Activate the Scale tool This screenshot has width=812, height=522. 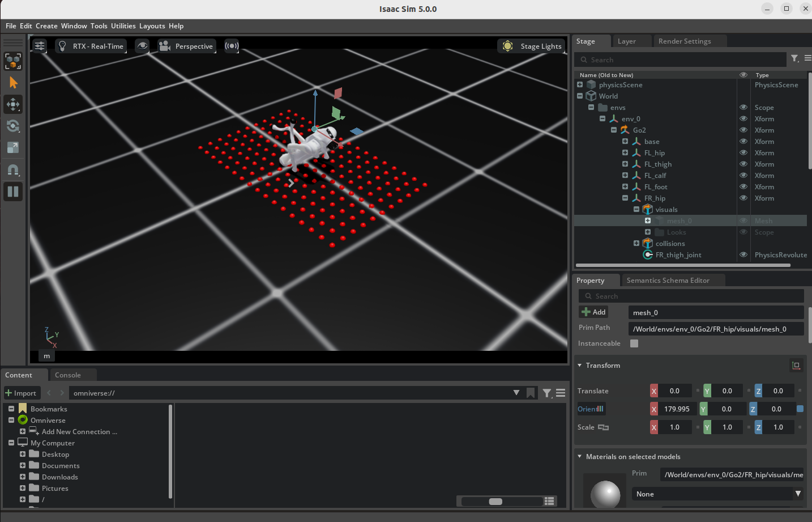13,147
